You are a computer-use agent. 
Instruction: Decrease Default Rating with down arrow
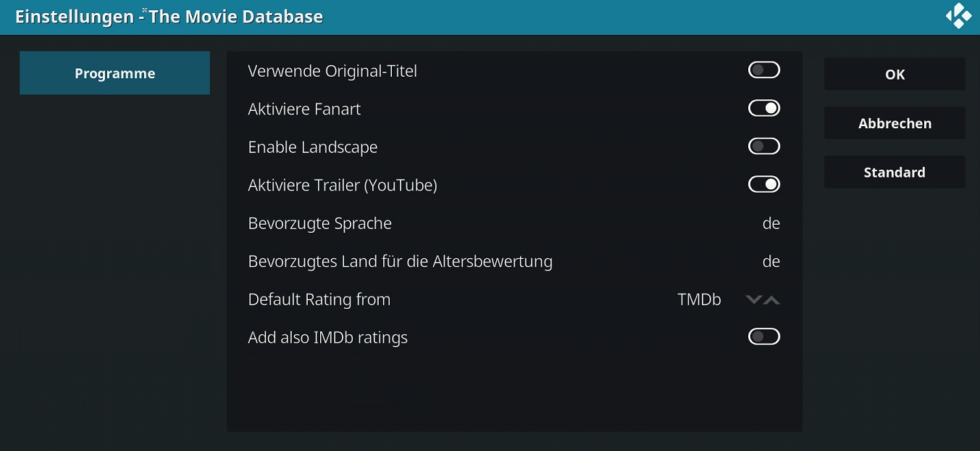(x=754, y=299)
